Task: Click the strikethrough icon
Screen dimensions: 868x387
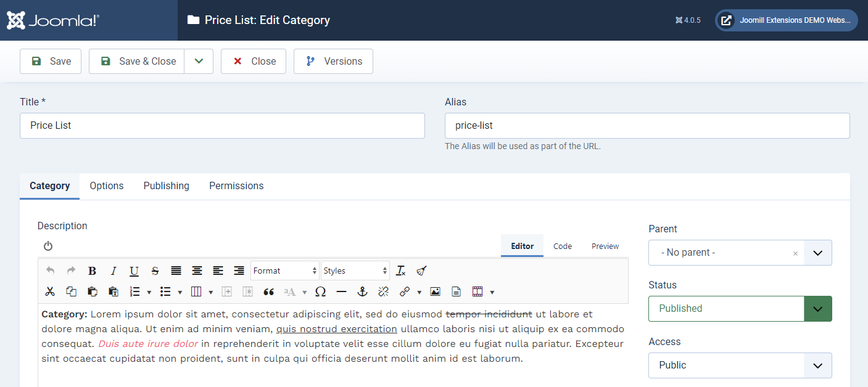Action: 155,271
